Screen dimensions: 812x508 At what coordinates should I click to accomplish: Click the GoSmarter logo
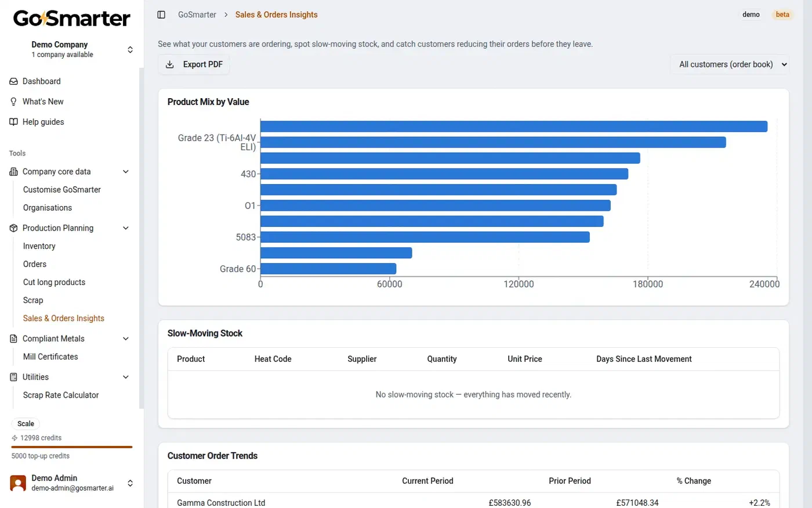point(72,18)
